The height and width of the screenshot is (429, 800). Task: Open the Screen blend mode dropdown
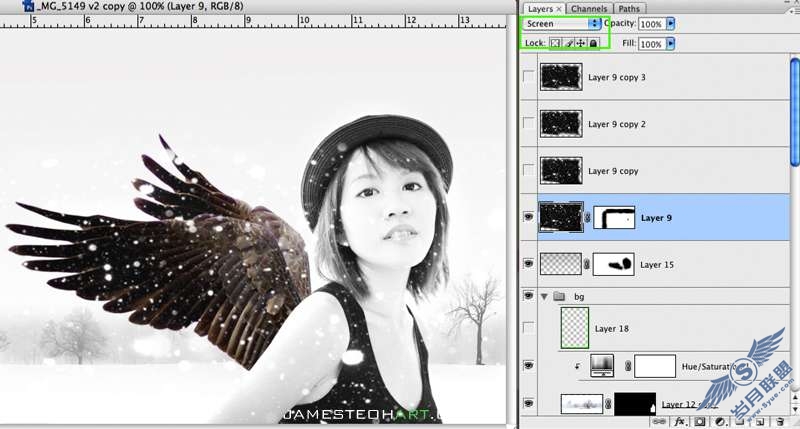pyautogui.click(x=562, y=24)
